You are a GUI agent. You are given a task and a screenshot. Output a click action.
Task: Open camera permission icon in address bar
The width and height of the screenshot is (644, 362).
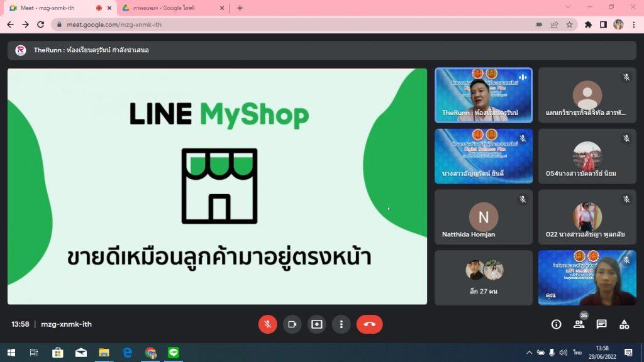(x=539, y=25)
